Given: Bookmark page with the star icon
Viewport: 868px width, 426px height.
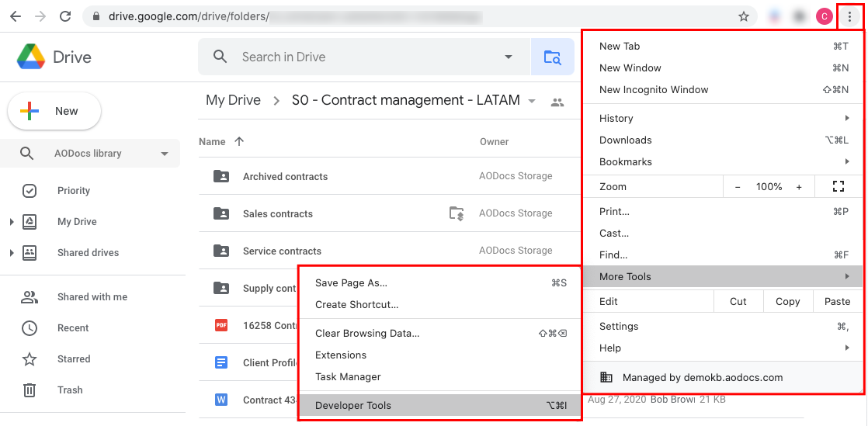Looking at the screenshot, I should point(744,16).
